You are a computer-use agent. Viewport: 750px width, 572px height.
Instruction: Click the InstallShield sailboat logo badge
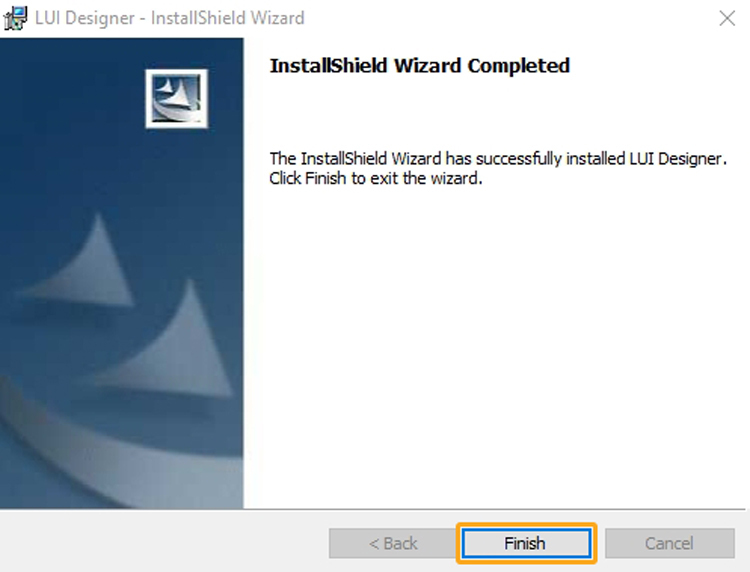pos(176,99)
